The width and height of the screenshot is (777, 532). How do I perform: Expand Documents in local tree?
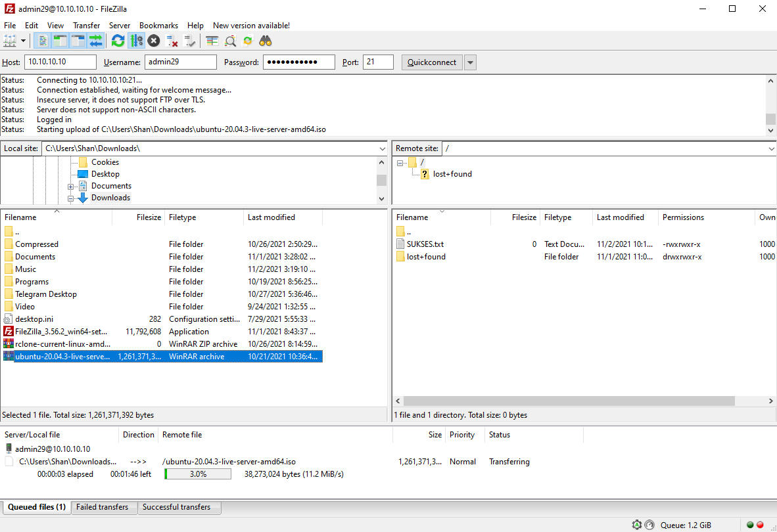pos(70,187)
